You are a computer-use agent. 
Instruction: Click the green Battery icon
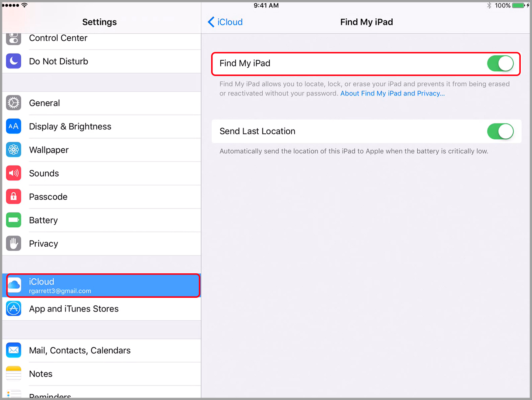(13, 220)
